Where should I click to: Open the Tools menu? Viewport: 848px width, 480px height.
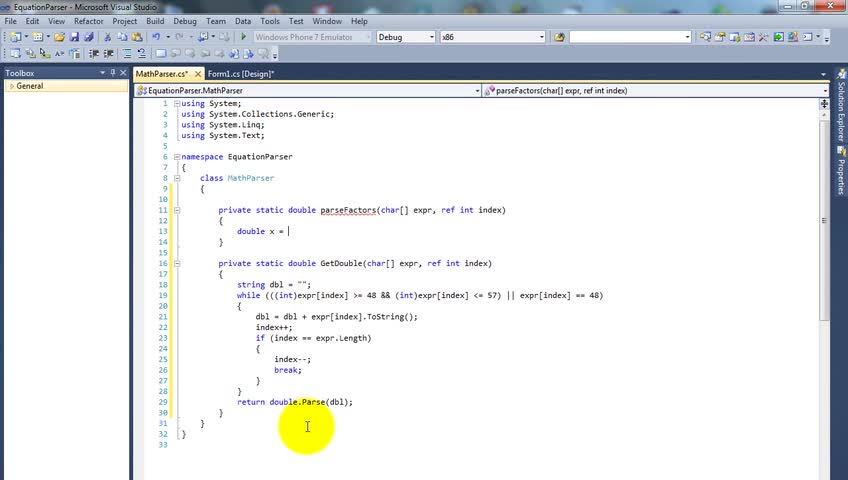tap(270, 21)
